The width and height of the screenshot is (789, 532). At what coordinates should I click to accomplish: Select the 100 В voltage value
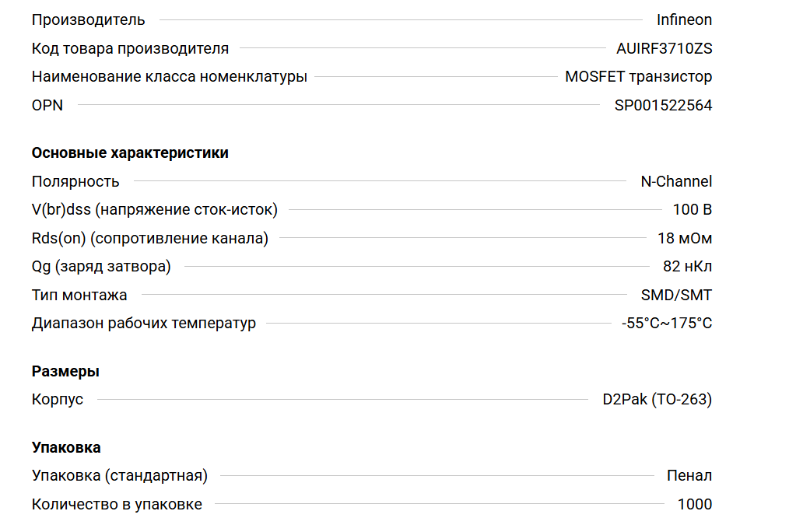click(x=692, y=210)
